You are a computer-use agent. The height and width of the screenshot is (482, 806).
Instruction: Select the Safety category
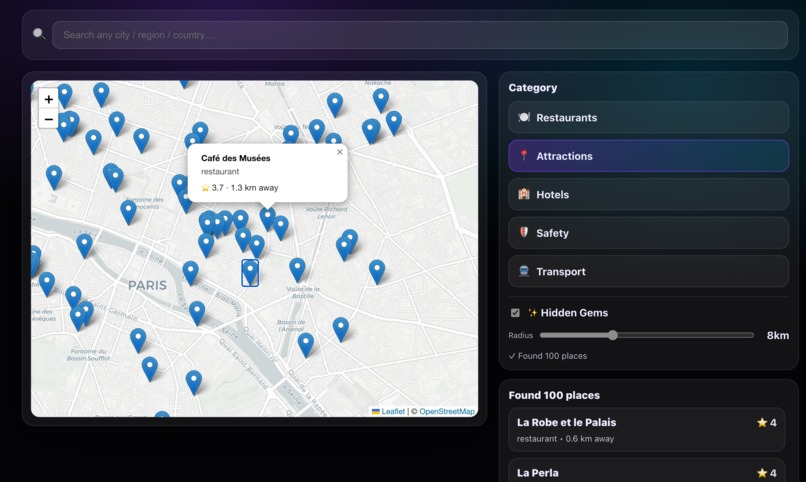coord(648,233)
